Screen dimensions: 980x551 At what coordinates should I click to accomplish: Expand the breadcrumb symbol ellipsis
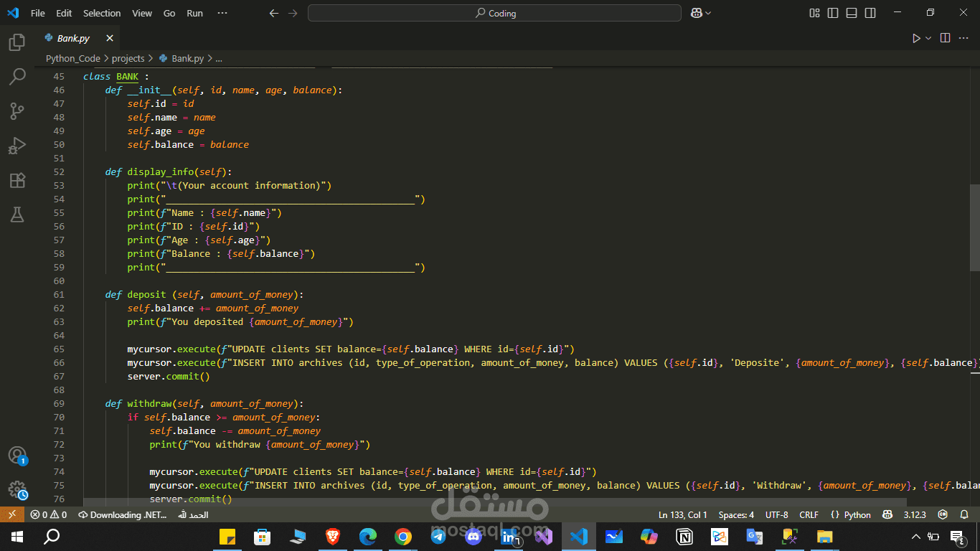tap(219, 59)
